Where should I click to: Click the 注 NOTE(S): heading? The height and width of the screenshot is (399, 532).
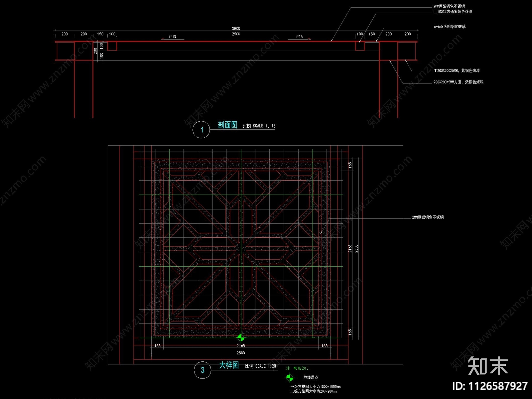[x=297, y=368]
